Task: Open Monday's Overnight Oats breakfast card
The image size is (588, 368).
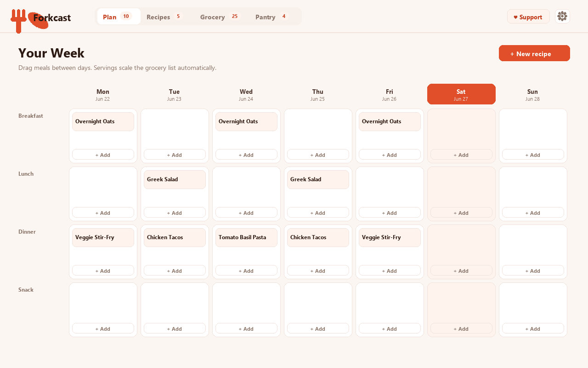Action: 103,121
